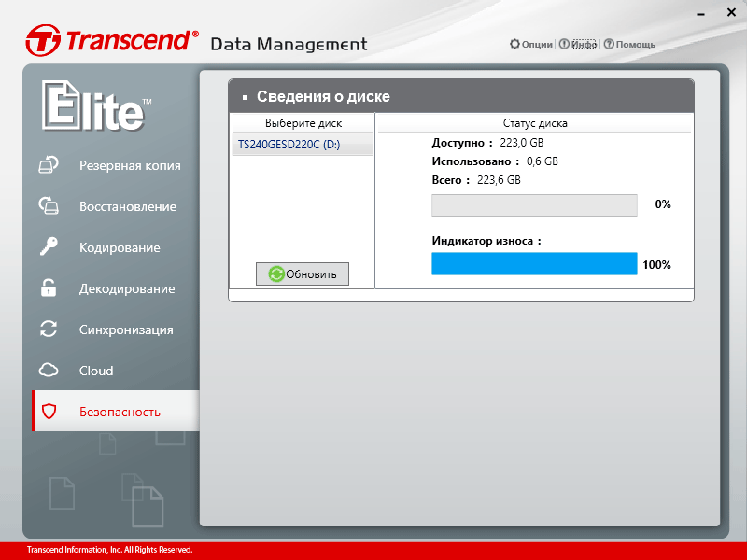This screenshot has height=560, width=747.
Task: Click the Data Management title text
Action: click(289, 44)
